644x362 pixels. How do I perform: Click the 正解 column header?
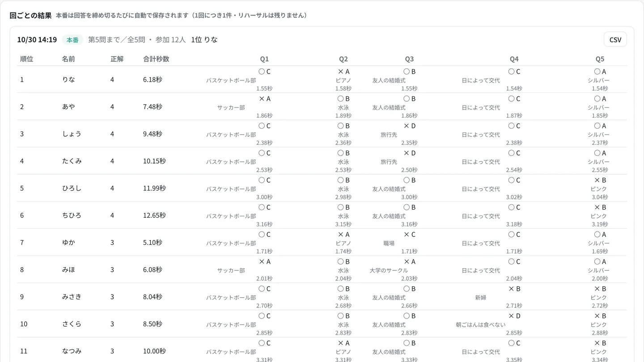pyautogui.click(x=117, y=59)
